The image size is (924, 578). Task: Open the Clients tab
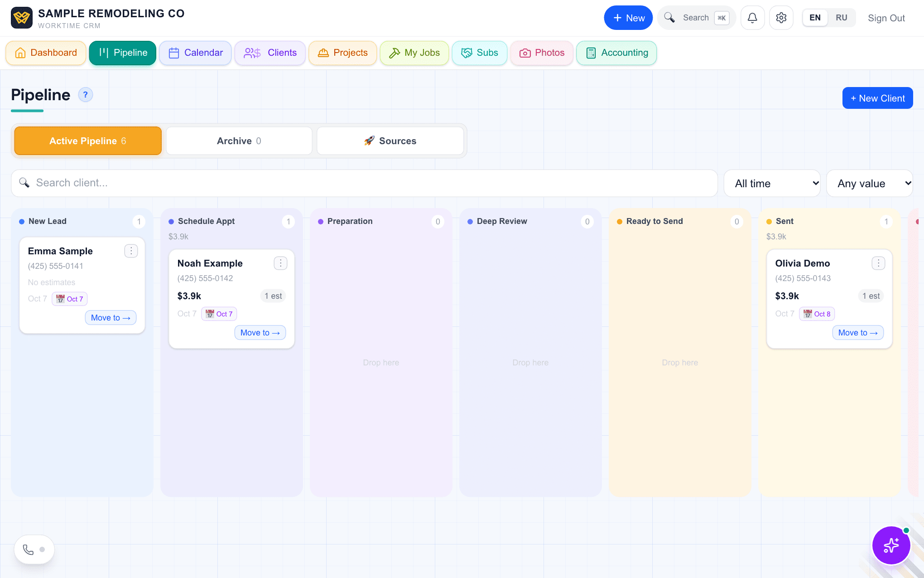tap(270, 53)
